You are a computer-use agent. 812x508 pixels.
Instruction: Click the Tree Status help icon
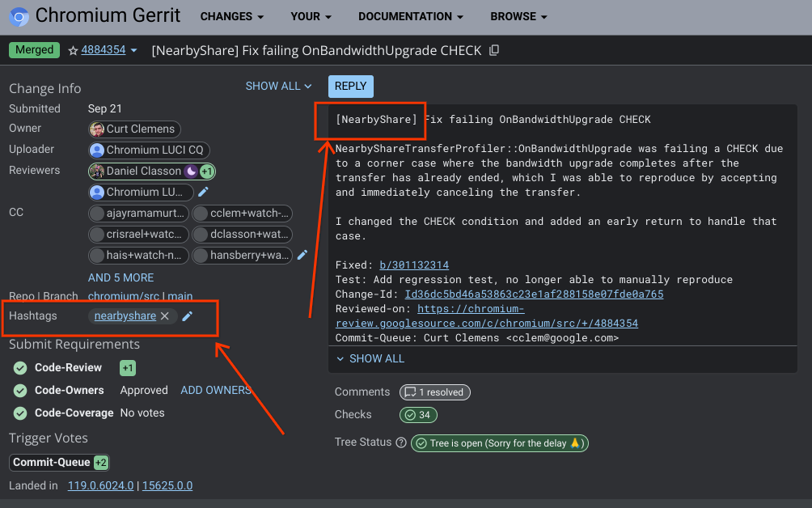400,442
